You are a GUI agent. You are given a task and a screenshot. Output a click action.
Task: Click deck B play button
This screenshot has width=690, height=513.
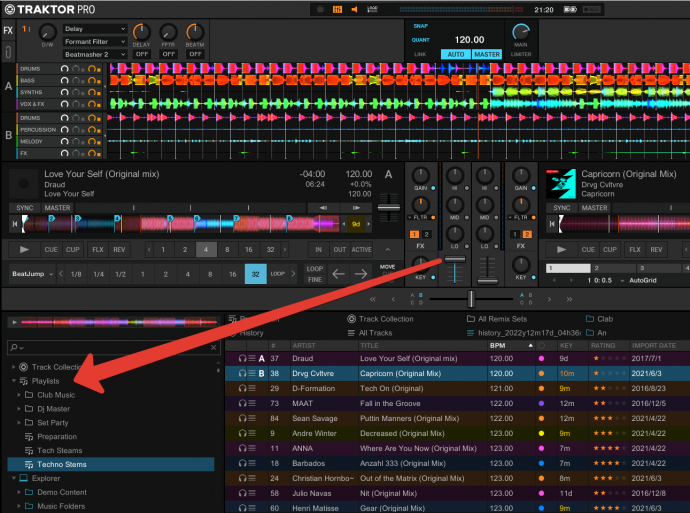click(x=562, y=249)
